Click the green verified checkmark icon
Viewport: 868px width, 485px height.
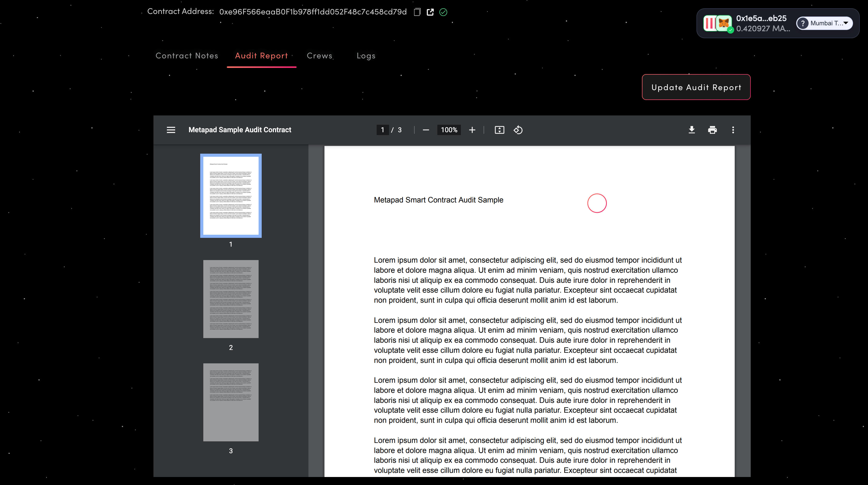tap(443, 12)
